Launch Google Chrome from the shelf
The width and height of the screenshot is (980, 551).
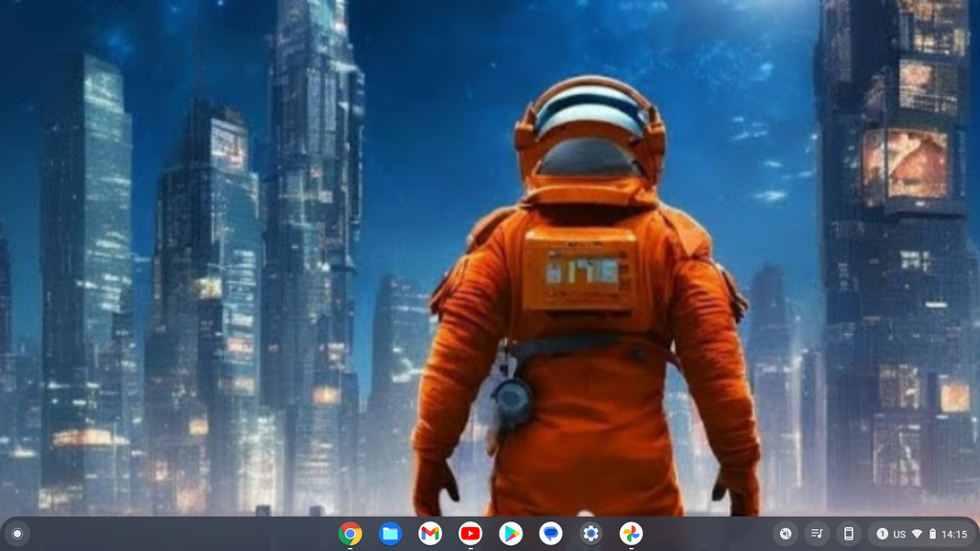coord(350,534)
